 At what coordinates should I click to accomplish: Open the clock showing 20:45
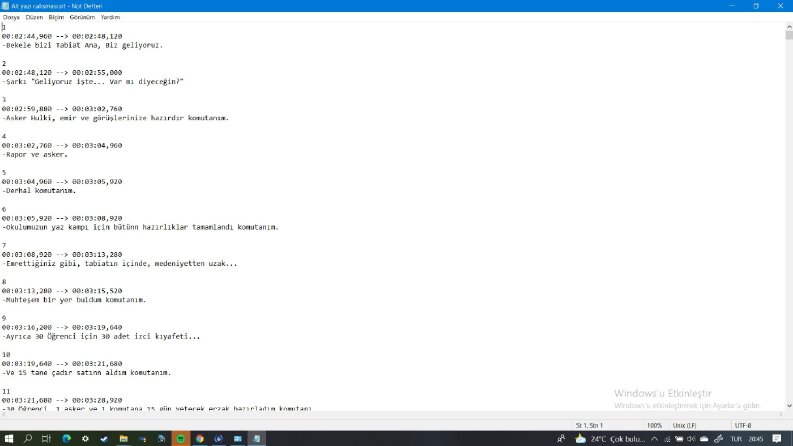756,439
